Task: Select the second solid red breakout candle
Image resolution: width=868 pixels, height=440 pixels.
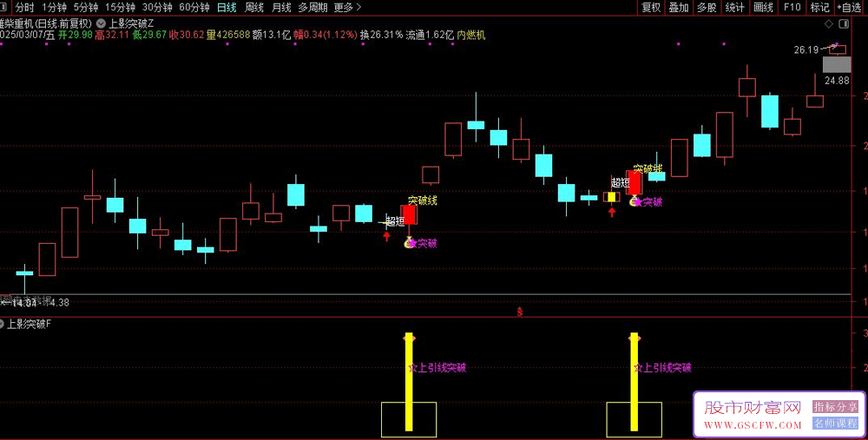Action: pos(635,182)
